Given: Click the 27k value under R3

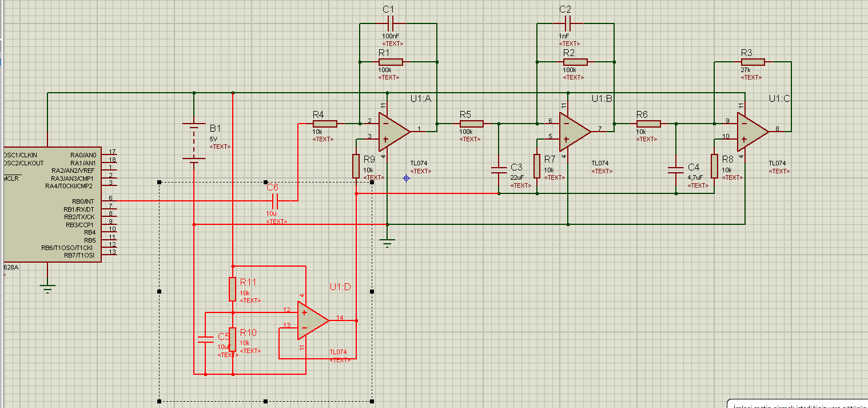Looking at the screenshot, I should (x=746, y=70).
